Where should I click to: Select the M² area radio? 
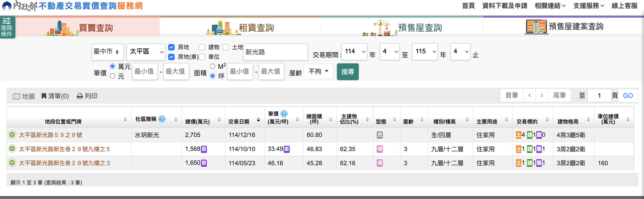(x=213, y=66)
